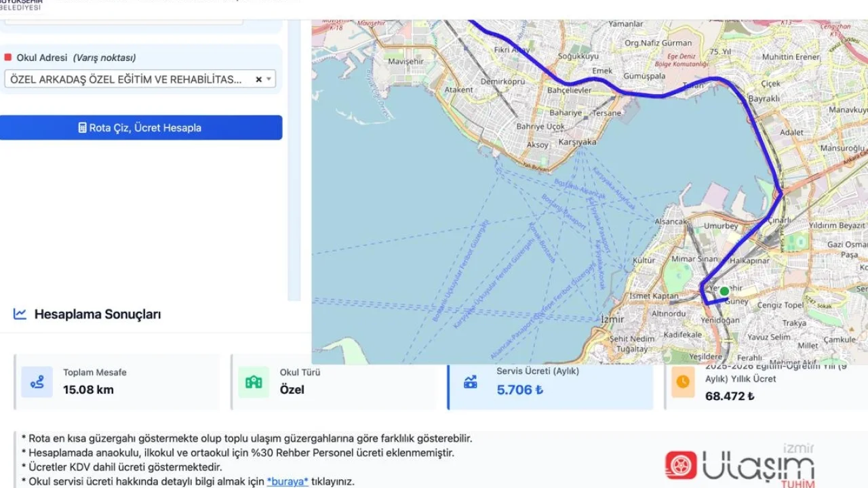Click the Büyükşehir Belediyesi logo at top left
This screenshot has height=488, width=868.
[21, 5]
